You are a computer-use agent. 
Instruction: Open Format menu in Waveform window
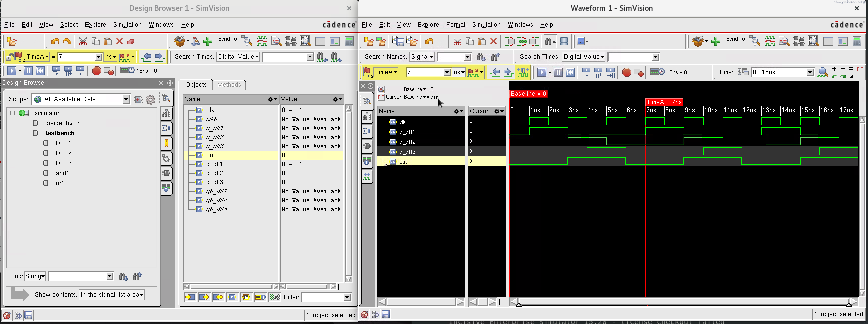tap(456, 24)
